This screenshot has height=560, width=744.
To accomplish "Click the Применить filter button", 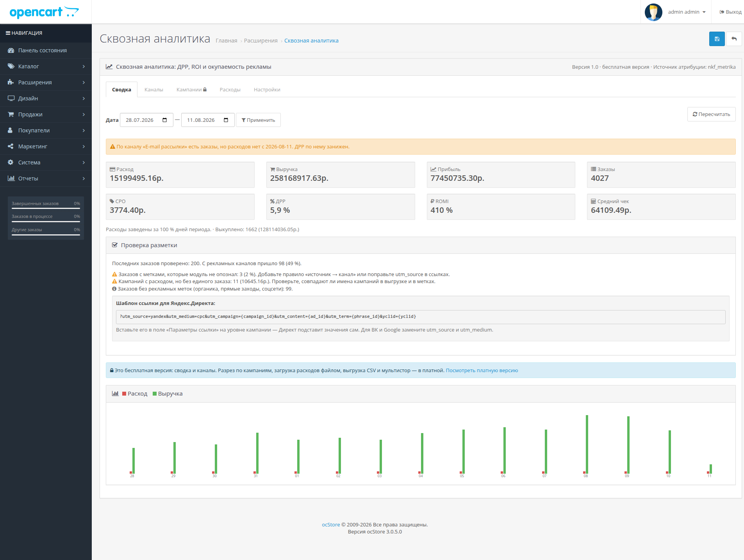I will 258,120.
